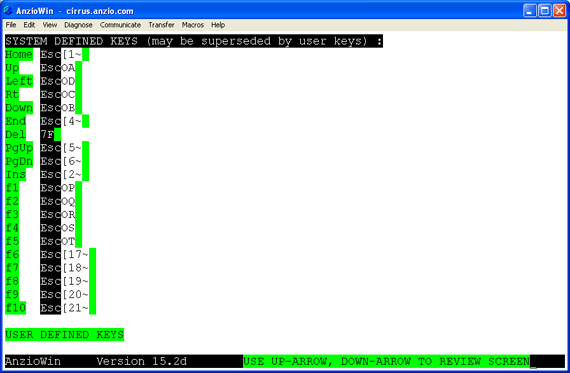Image resolution: width=570 pixels, height=373 pixels.
Task: Click the Del key 7F code
Action: click(47, 135)
